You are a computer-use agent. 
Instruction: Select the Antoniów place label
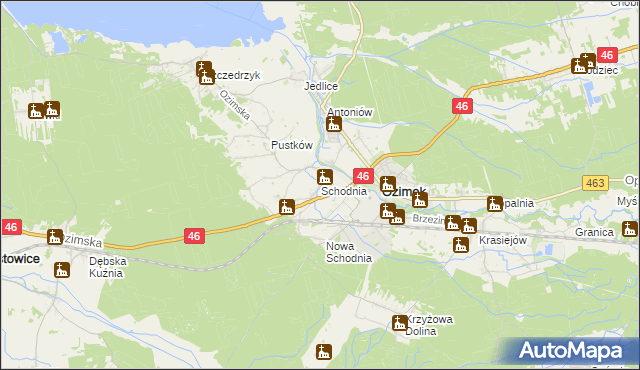point(350,112)
